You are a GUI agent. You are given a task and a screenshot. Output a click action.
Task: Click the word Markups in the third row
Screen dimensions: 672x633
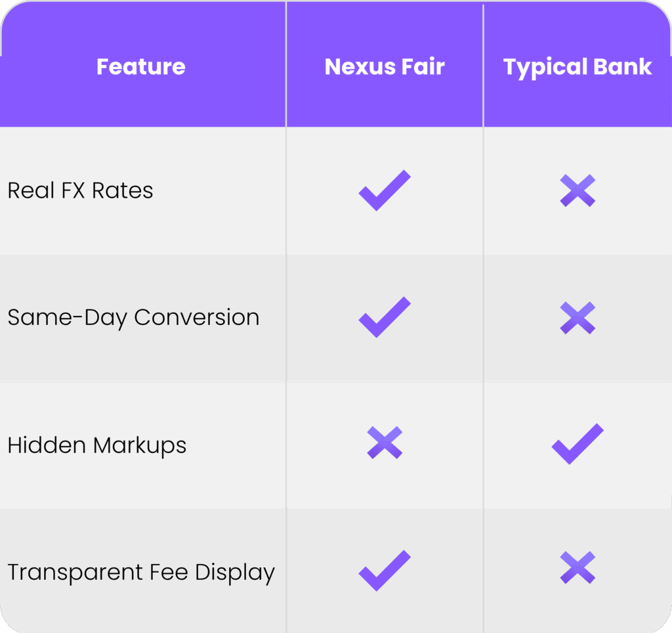(x=140, y=445)
